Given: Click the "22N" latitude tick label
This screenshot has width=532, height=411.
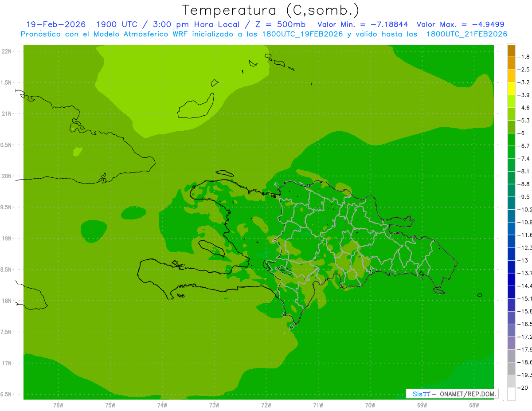Looking at the screenshot, I should [x=7, y=51].
